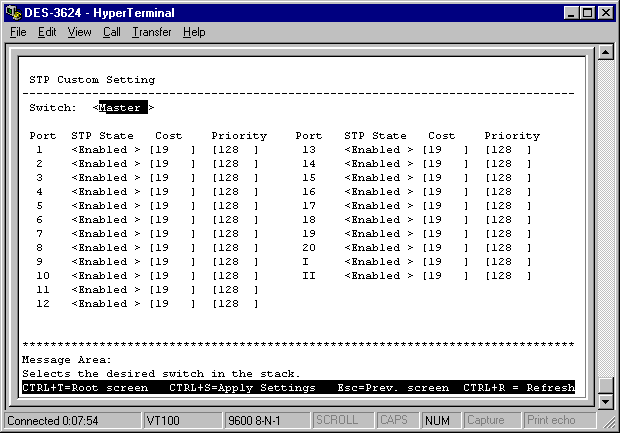Click the HyperTerminal title bar app icon

tap(12, 12)
